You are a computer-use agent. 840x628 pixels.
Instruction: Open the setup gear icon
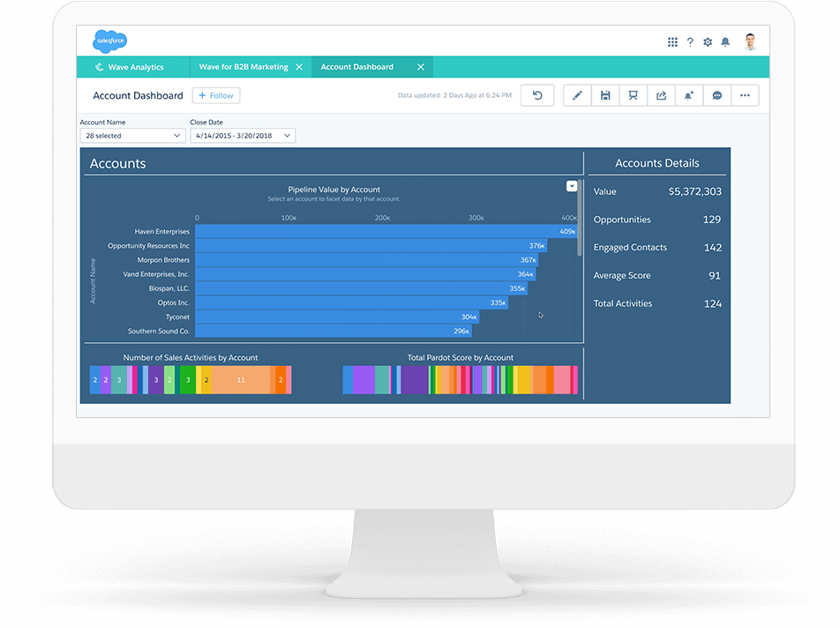point(708,41)
